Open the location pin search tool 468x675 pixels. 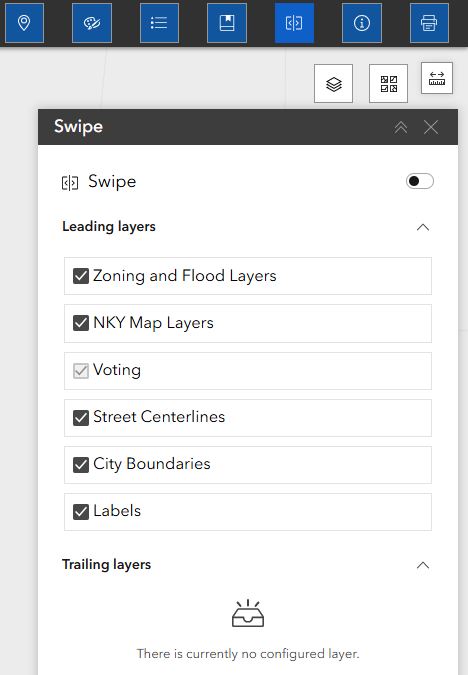tap(24, 23)
